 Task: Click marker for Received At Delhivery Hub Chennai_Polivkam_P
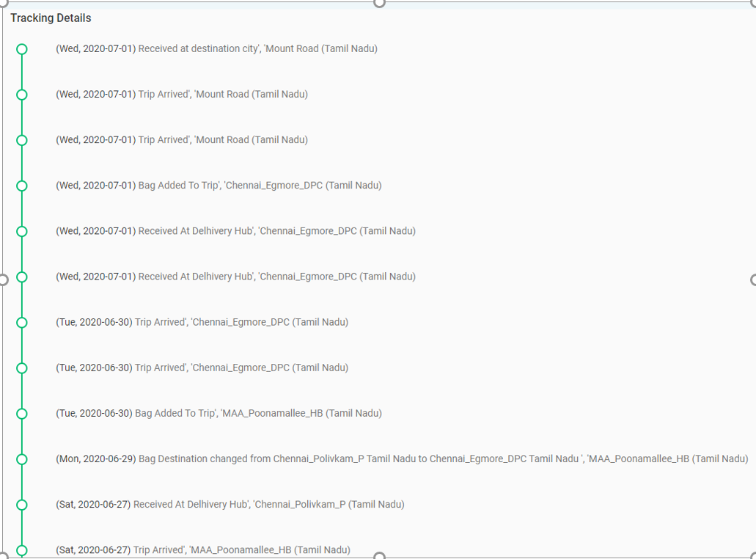click(22, 505)
